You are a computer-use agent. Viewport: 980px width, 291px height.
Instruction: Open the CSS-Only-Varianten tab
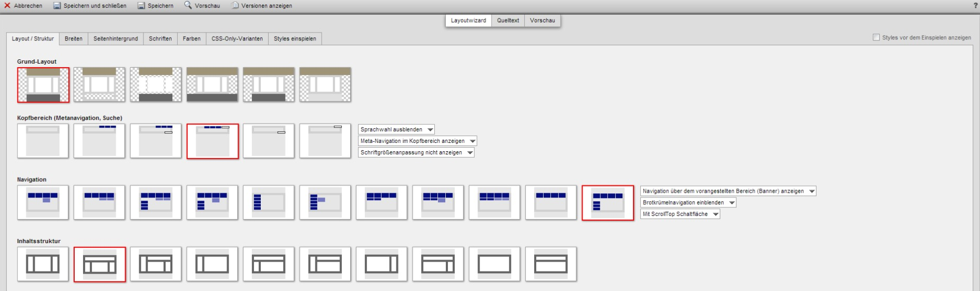pos(237,39)
